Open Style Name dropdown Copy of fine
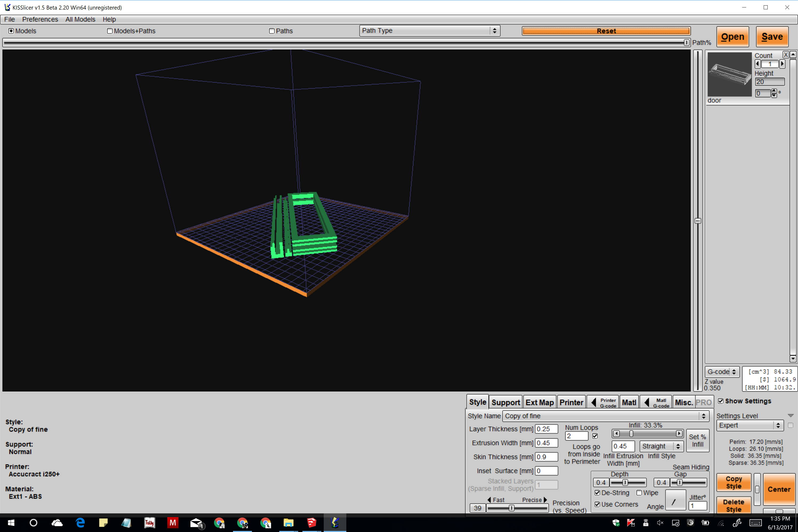The height and width of the screenshot is (532, 798). point(606,416)
